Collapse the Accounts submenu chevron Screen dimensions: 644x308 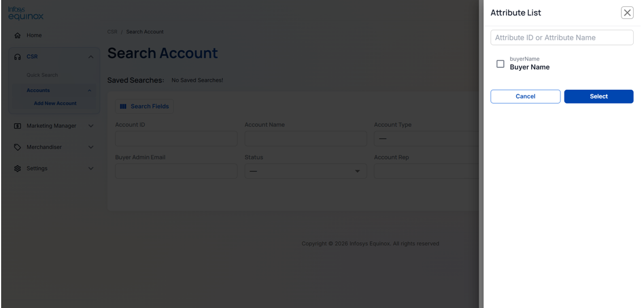[89, 90]
